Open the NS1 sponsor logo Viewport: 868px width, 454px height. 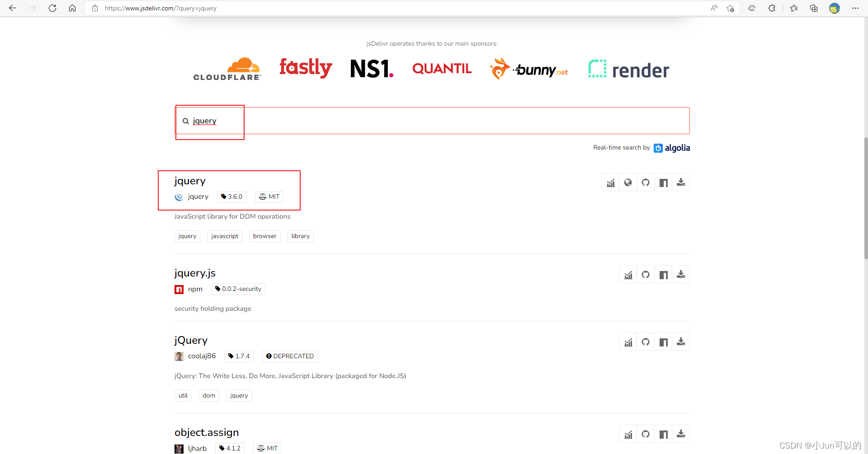[372, 69]
